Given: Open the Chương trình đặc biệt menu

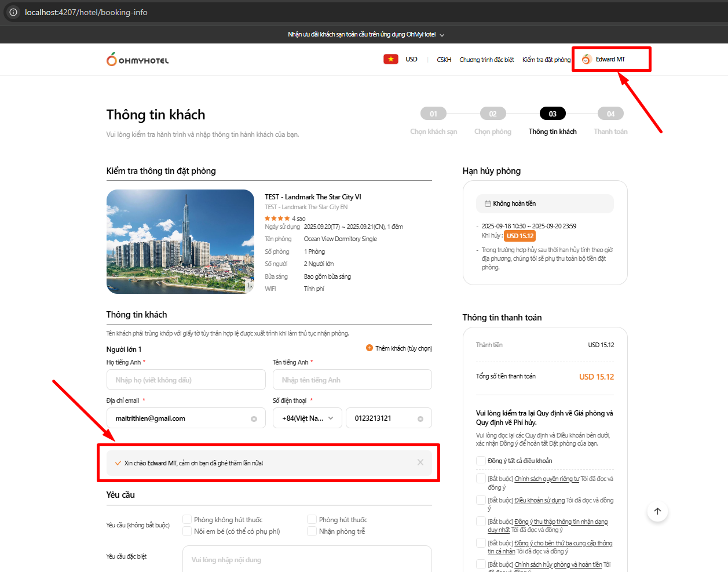Looking at the screenshot, I should (486, 60).
